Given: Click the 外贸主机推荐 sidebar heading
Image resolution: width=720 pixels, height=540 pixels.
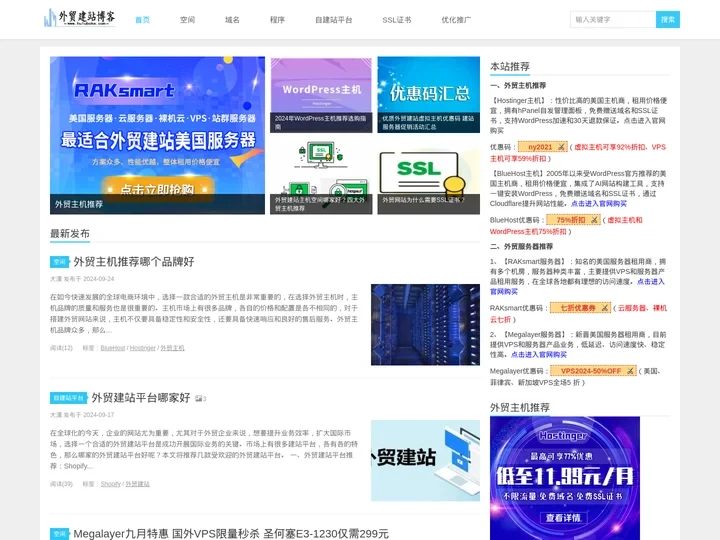Looking at the screenshot, I should point(520,408).
